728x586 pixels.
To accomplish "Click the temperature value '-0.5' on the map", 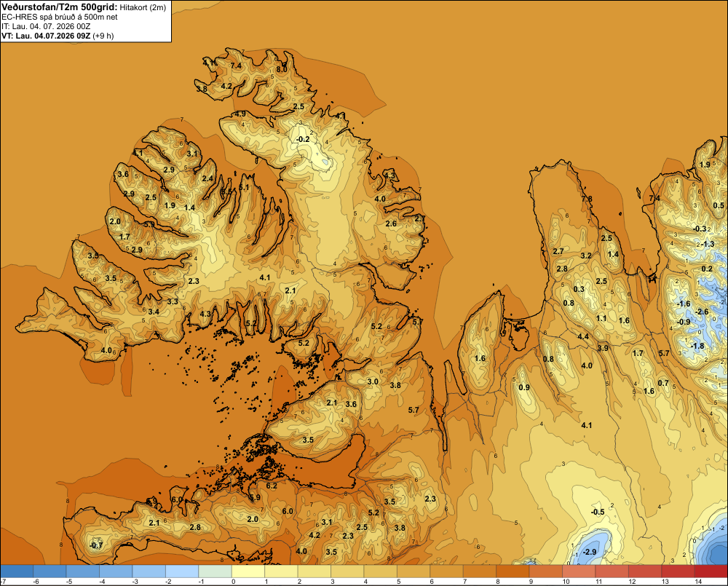I will click(598, 512).
